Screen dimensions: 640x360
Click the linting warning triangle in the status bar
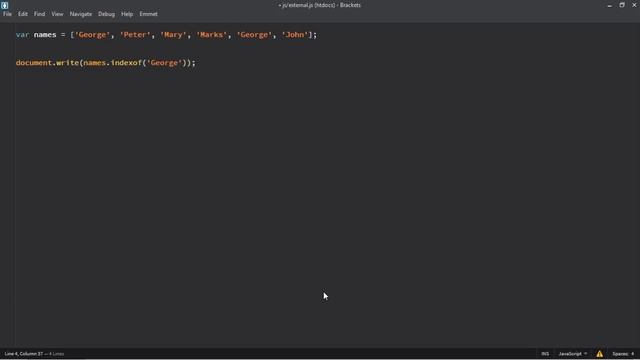click(599, 354)
